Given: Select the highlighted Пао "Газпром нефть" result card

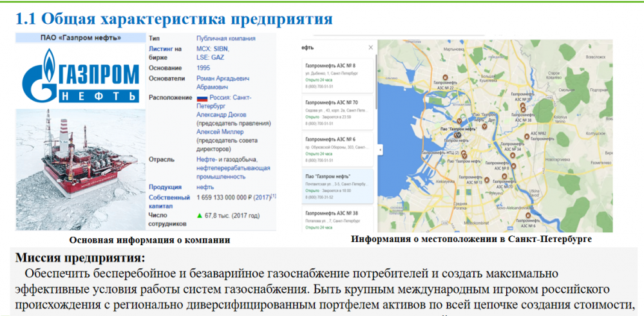Looking at the screenshot, I should [337, 186].
